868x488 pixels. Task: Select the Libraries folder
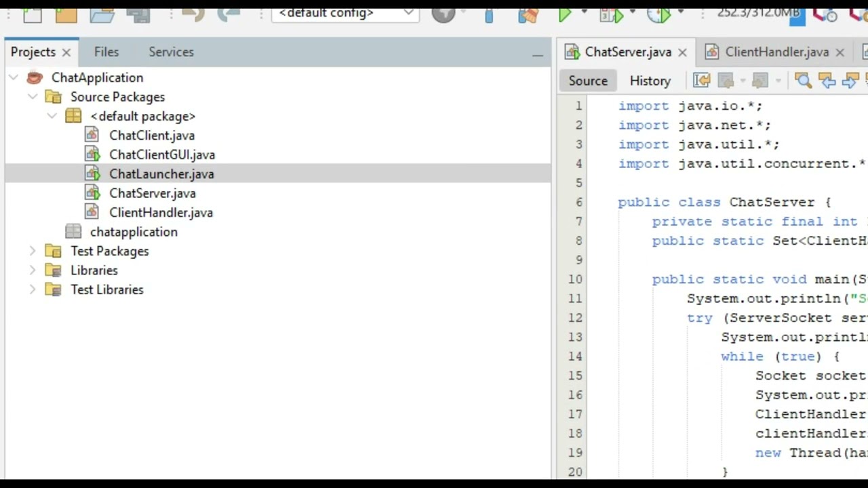[x=94, y=270]
